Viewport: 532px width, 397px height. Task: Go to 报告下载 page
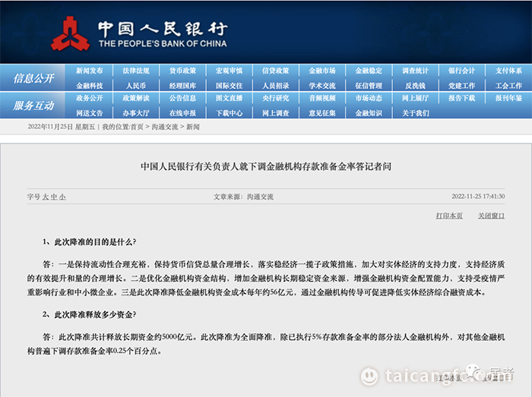click(462, 98)
